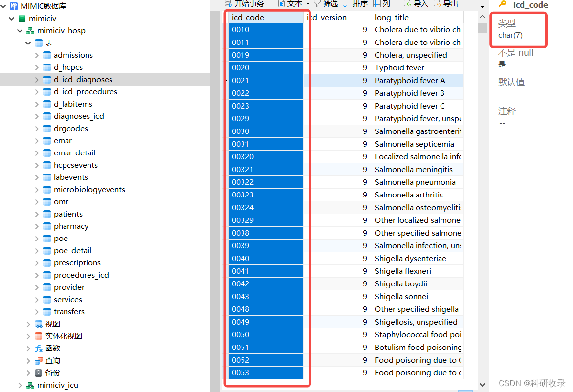Viewport: 573px width, 392px height.
Task: Click the prescriptions table icon
Action: [47, 263]
